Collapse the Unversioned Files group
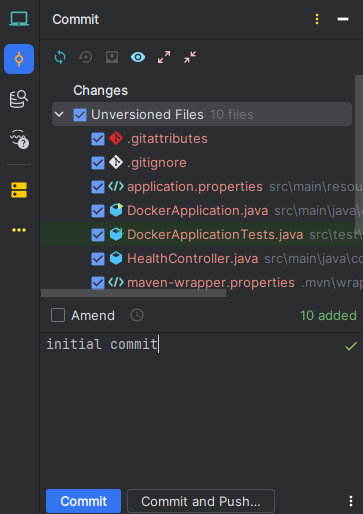 click(x=59, y=114)
